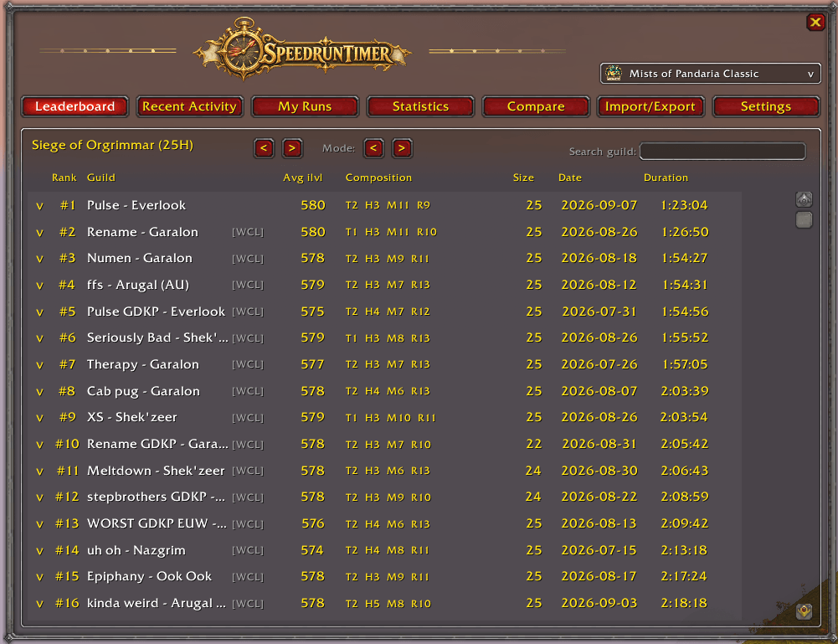Expand the #10 Rename GDKP row

tap(39, 445)
